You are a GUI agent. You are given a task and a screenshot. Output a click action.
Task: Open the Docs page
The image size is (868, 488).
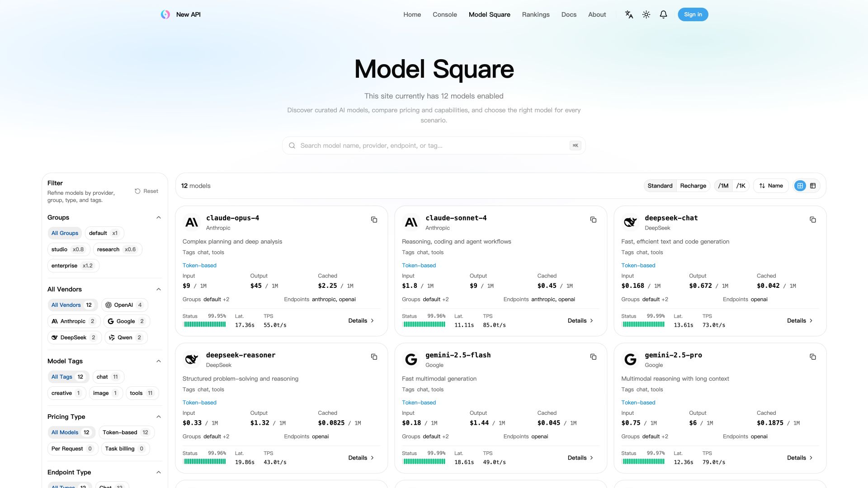(569, 14)
